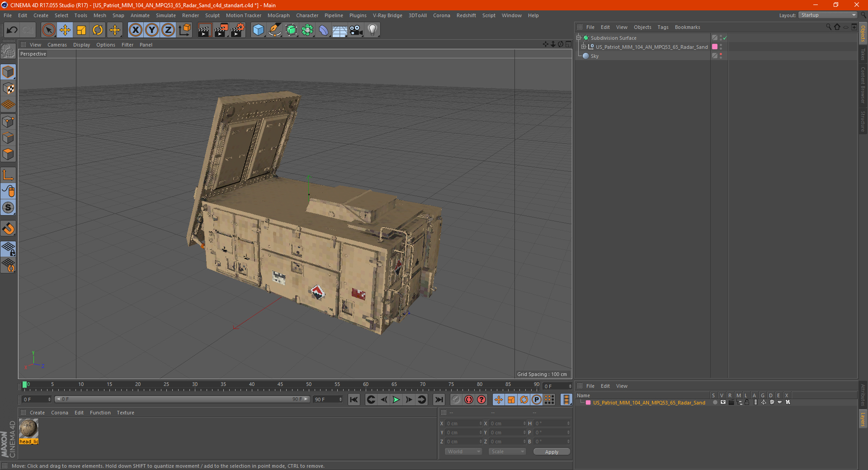The image size is (868, 470).
Task: Click the Apply button
Action: click(552, 452)
